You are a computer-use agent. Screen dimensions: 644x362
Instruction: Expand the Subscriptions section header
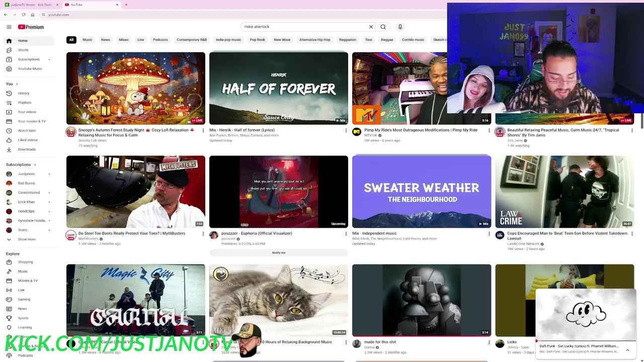[x=21, y=164]
